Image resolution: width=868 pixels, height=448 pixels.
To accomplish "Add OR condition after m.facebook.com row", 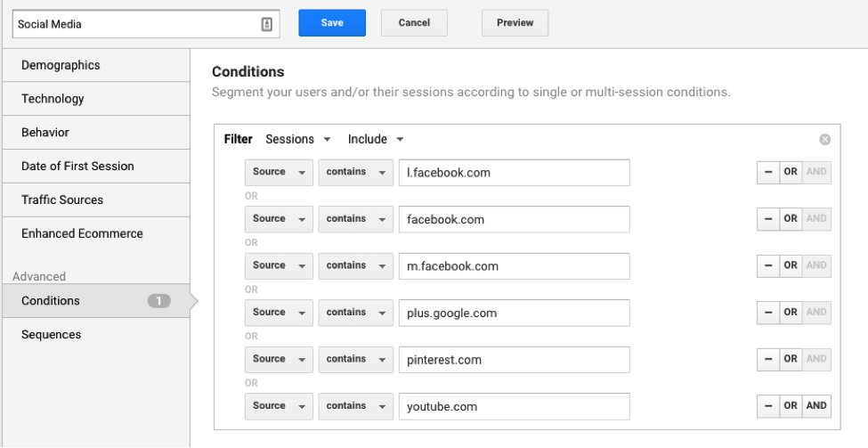I will click(791, 265).
